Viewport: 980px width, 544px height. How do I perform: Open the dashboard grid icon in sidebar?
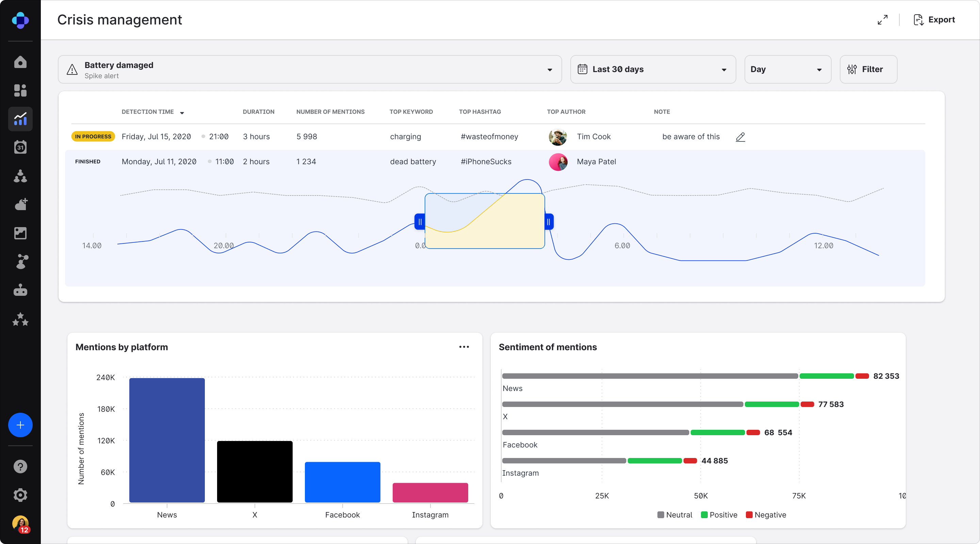coord(20,90)
